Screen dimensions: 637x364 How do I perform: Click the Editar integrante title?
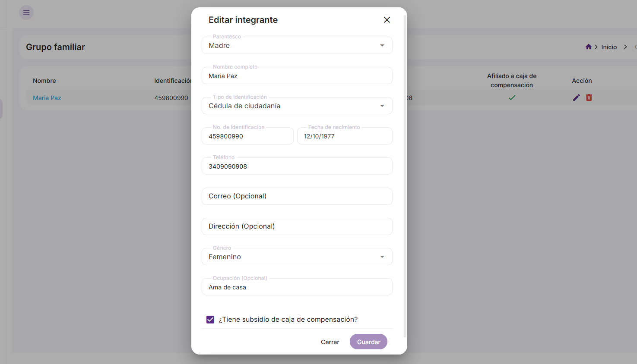243,20
